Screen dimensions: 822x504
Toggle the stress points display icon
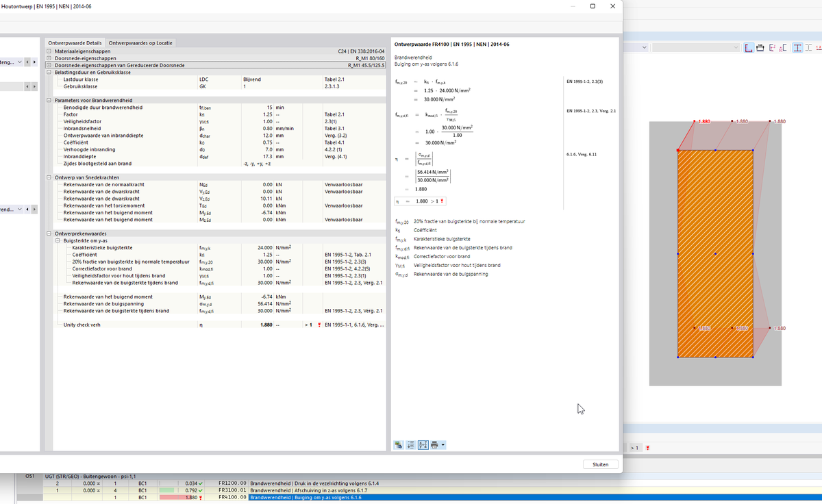pyautogui.click(x=782, y=48)
